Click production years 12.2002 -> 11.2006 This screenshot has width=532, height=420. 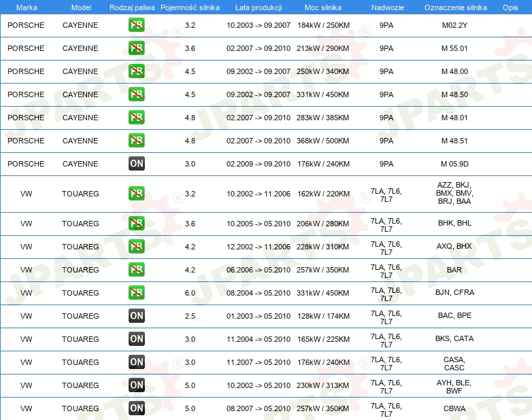[x=259, y=247]
